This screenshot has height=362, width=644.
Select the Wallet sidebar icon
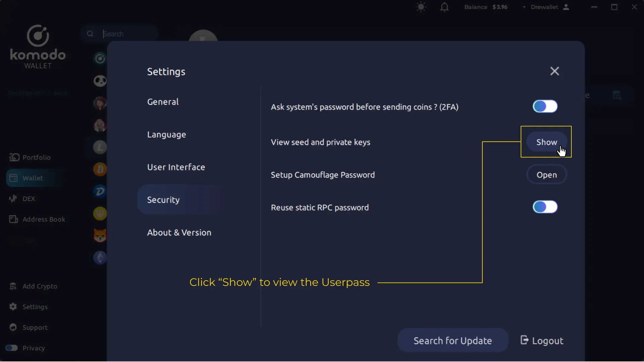tap(13, 178)
